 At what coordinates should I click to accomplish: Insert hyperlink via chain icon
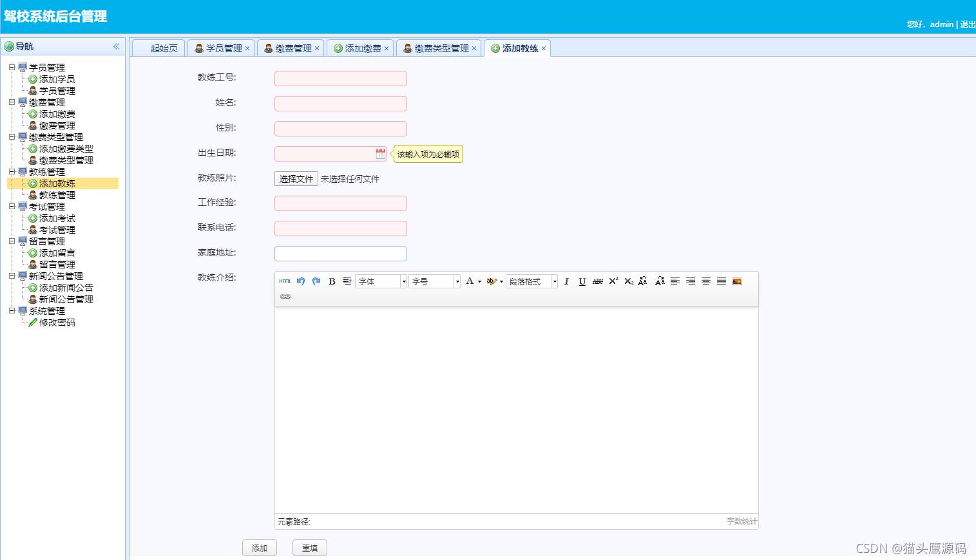tap(285, 297)
